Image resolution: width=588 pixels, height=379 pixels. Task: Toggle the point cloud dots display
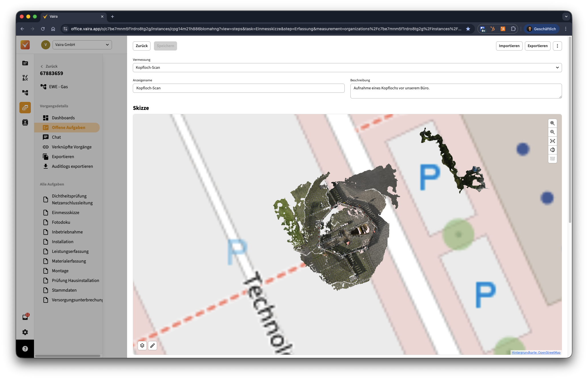(x=552, y=159)
